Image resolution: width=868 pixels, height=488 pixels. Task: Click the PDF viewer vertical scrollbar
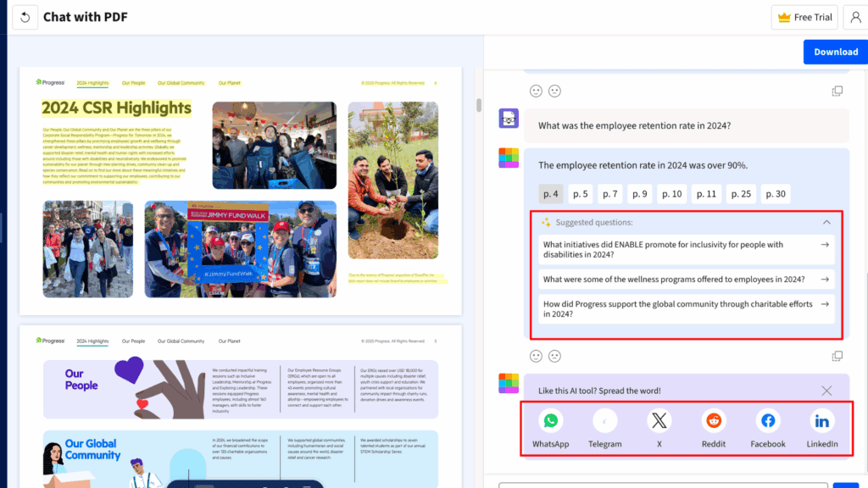pyautogui.click(x=479, y=105)
